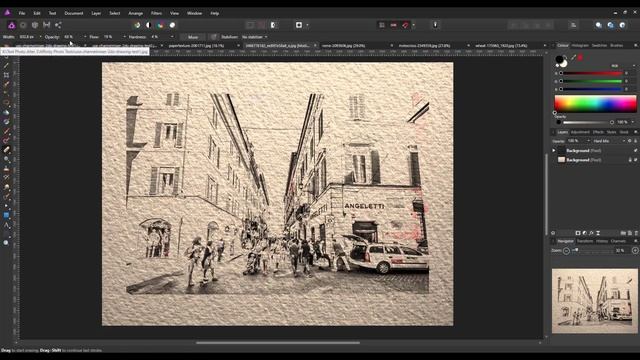Click Navigator zoom out minus button
The width and height of the screenshot is (640, 360).
[566, 251]
